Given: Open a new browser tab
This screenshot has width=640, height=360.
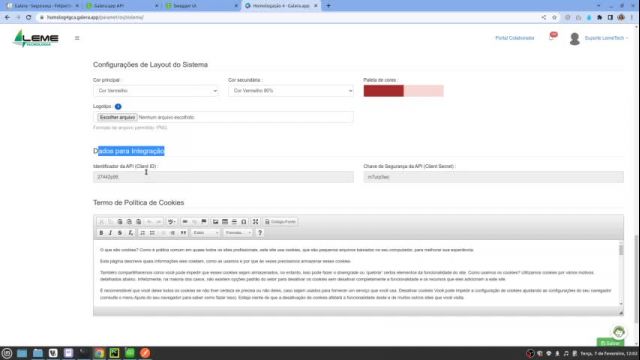Looking at the screenshot, I should point(328,6).
